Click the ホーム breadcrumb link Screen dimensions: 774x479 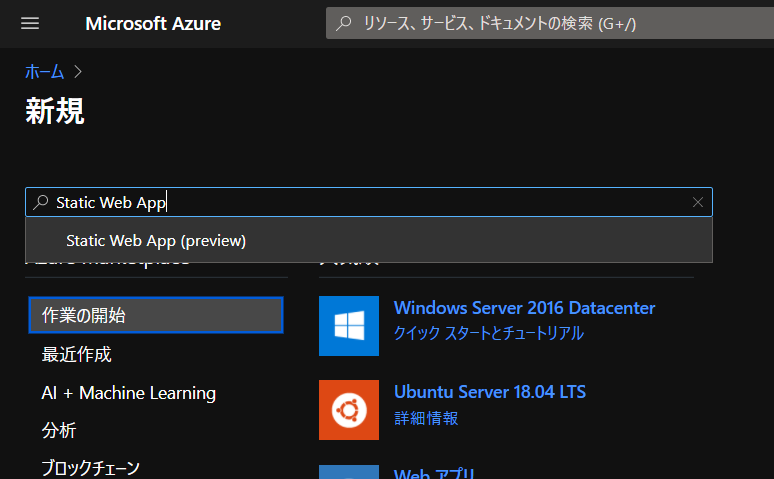tap(44, 71)
